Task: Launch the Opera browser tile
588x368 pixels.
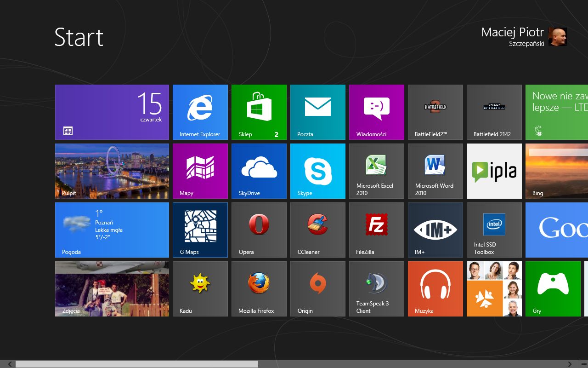Action: coord(259,230)
